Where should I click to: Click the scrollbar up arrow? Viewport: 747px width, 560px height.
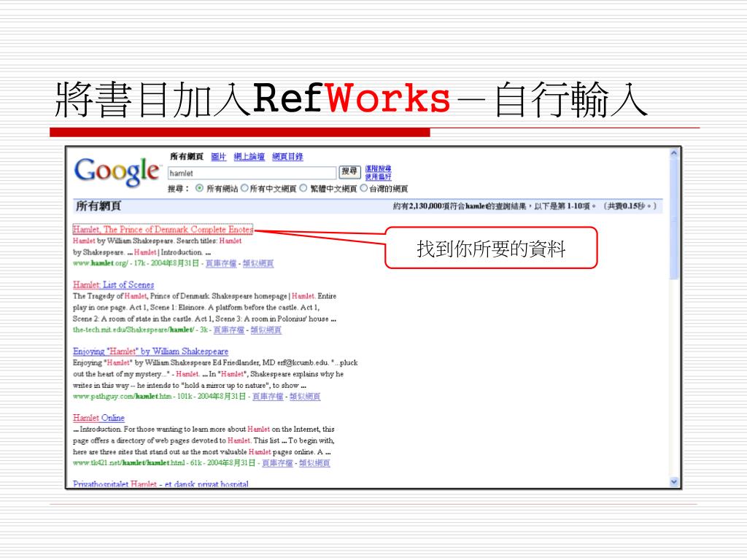click(x=673, y=153)
